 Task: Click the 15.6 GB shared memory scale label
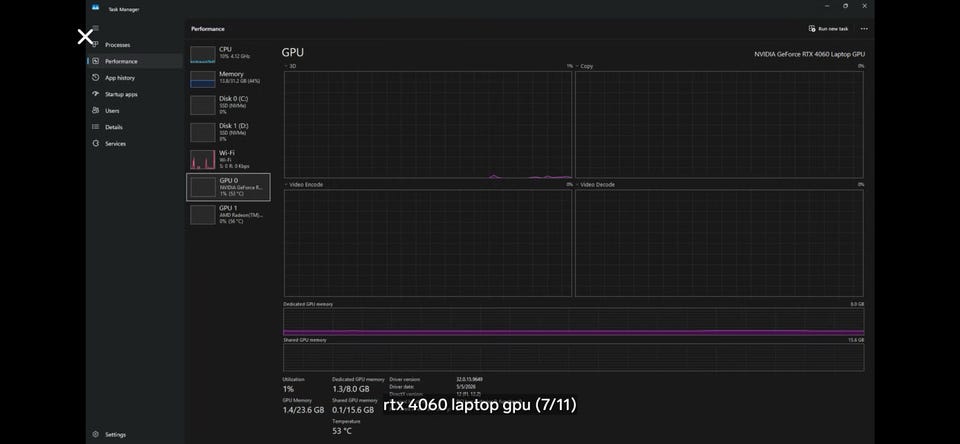tap(856, 340)
